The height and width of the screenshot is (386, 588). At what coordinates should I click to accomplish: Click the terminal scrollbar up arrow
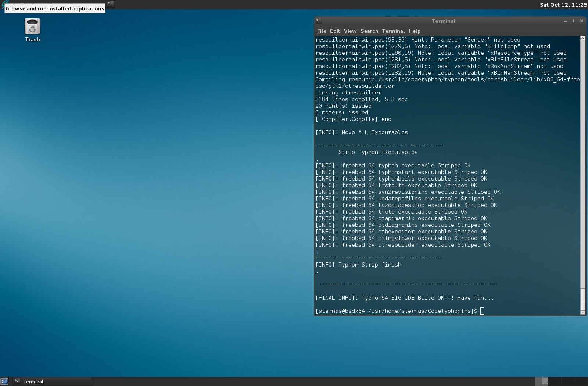coord(582,38)
